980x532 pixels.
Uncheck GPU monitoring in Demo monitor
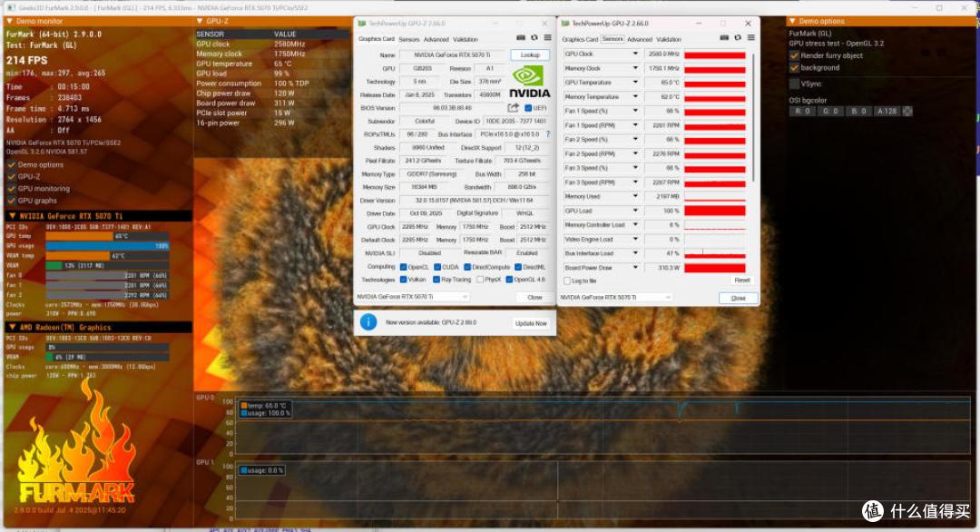[x=11, y=189]
